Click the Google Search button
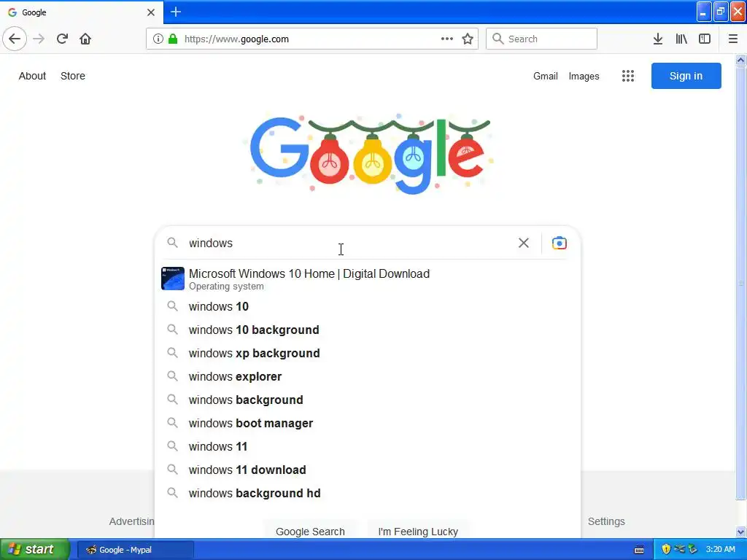This screenshot has height=560, width=747. pyautogui.click(x=310, y=531)
